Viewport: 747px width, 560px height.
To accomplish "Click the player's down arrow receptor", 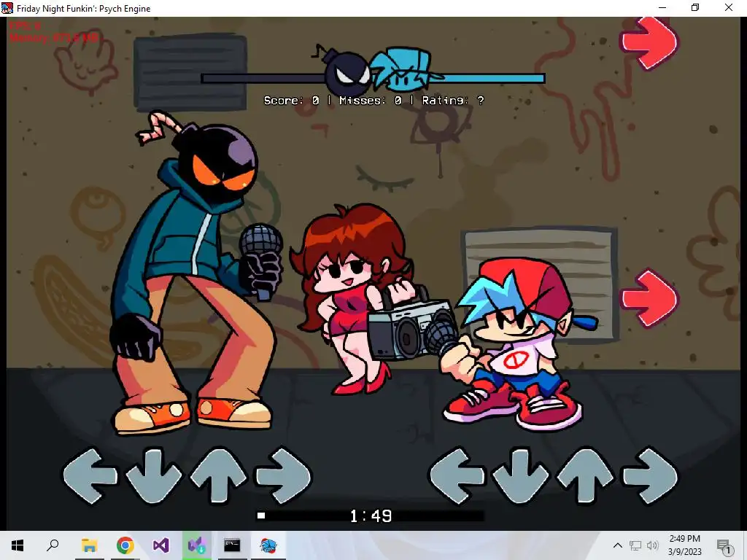I will pyautogui.click(x=521, y=475).
